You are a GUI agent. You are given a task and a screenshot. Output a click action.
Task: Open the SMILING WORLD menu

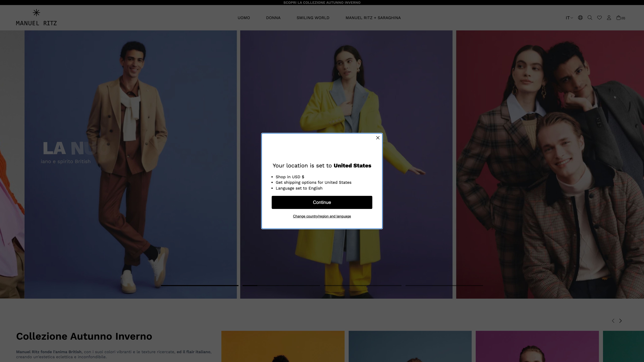click(313, 17)
